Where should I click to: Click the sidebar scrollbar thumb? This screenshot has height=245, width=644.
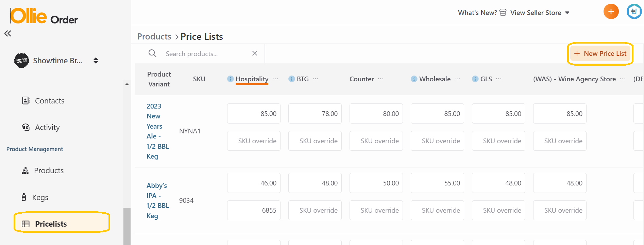click(127, 226)
